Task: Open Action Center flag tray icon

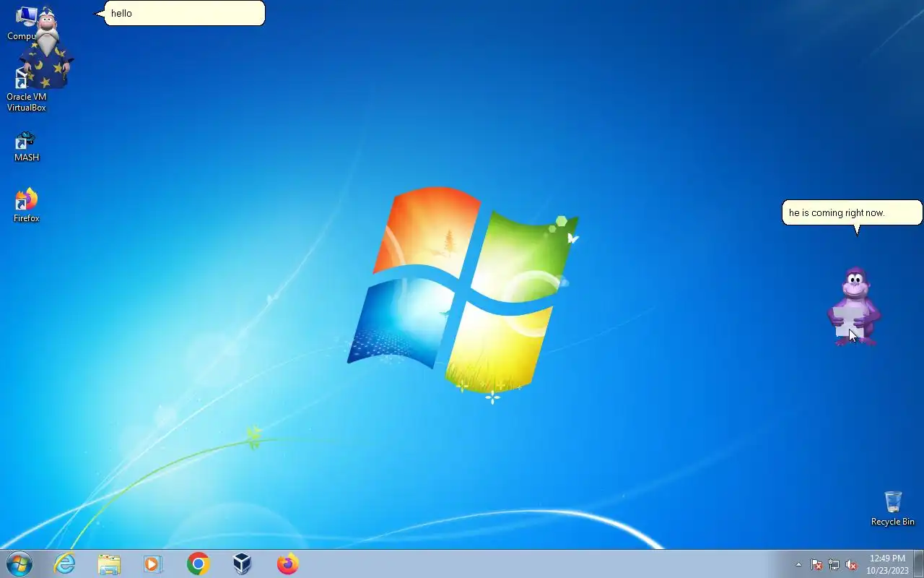Action: 816,565
